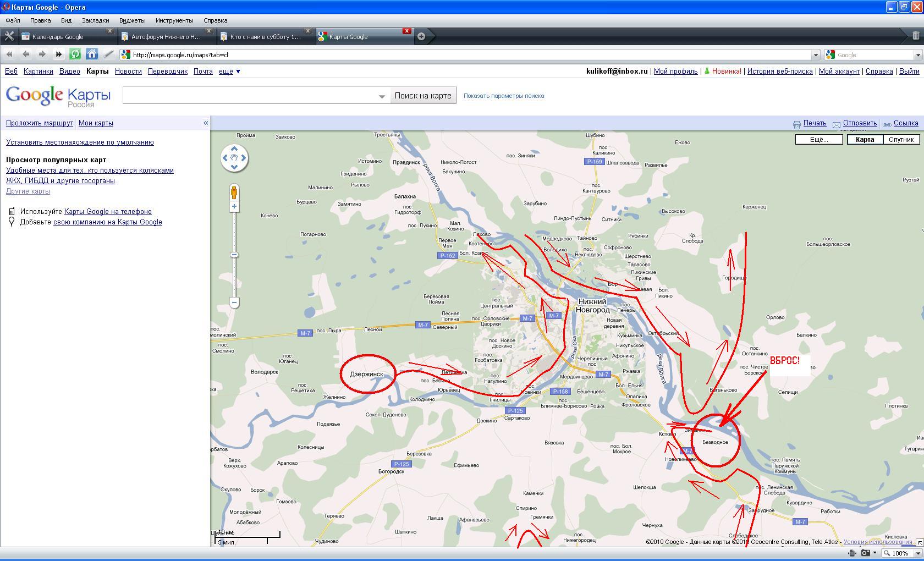Open the Справка menu
The height and width of the screenshot is (561, 924).
pyautogui.click(x=216, y=20)
